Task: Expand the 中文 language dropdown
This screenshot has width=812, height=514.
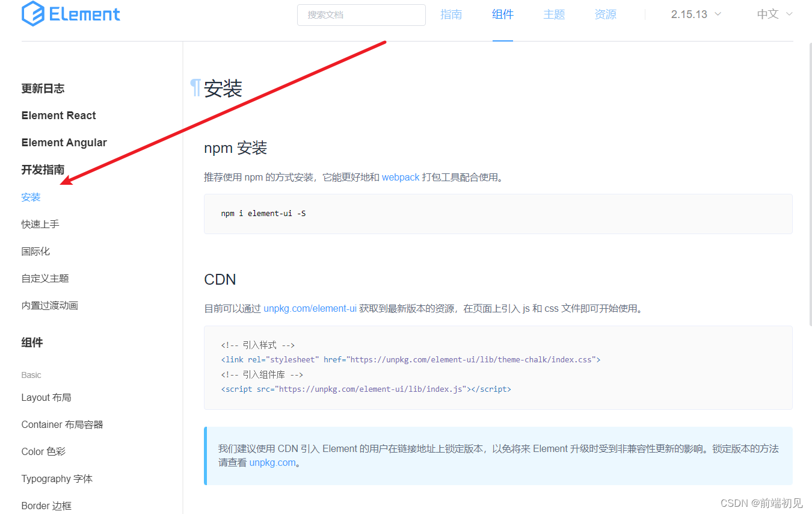Action: [x=775, y=14]
